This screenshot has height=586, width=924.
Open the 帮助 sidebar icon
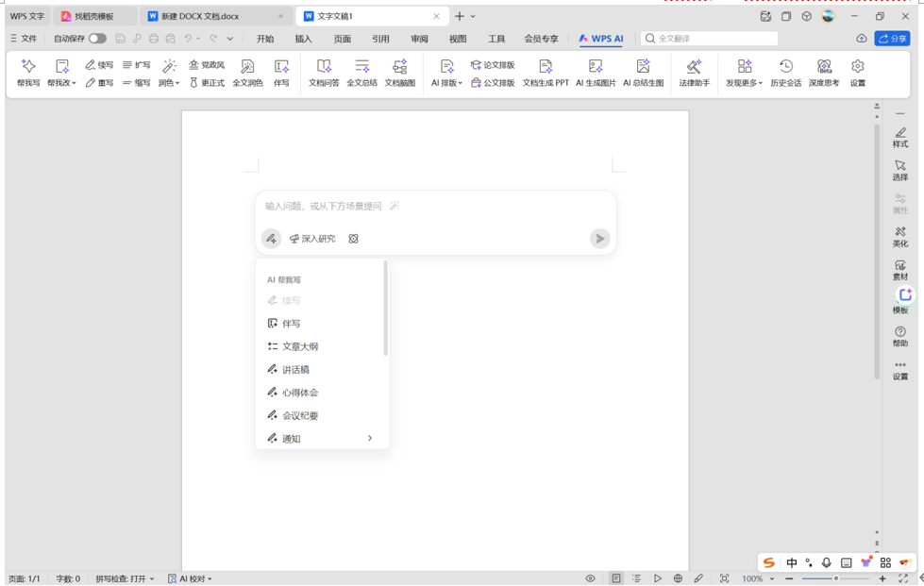[899, 337]
